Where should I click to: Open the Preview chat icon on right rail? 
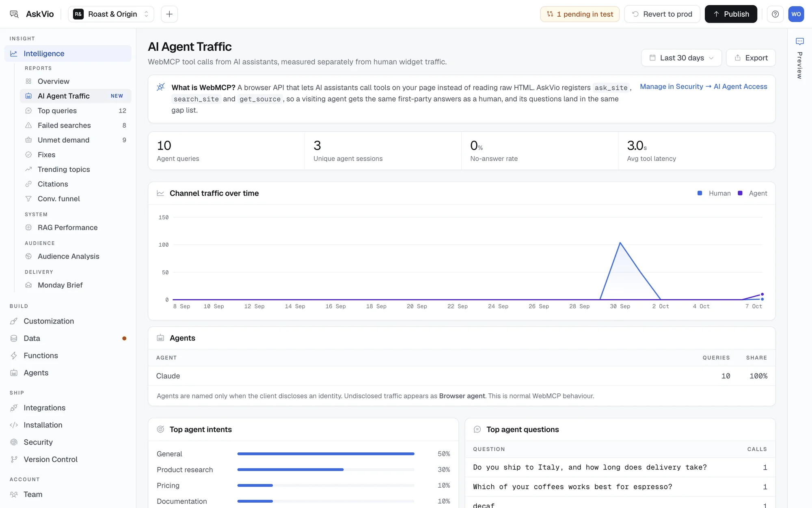[x=799, y=41]
